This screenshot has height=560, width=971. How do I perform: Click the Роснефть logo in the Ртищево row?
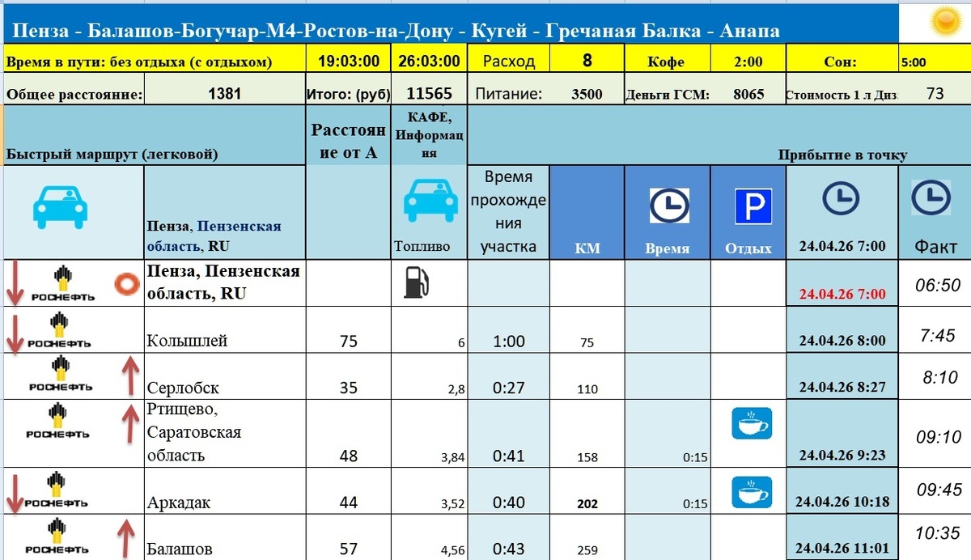[x=57, y=422]
